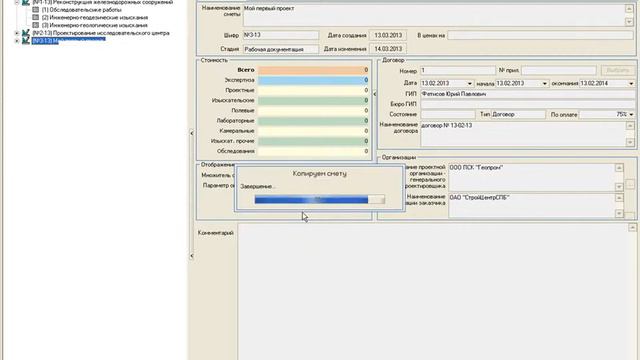Collapse left tree with upper splitter arrow
This screenshot has height=360, width=640.
pyautogui.click(x=191, y=133)
